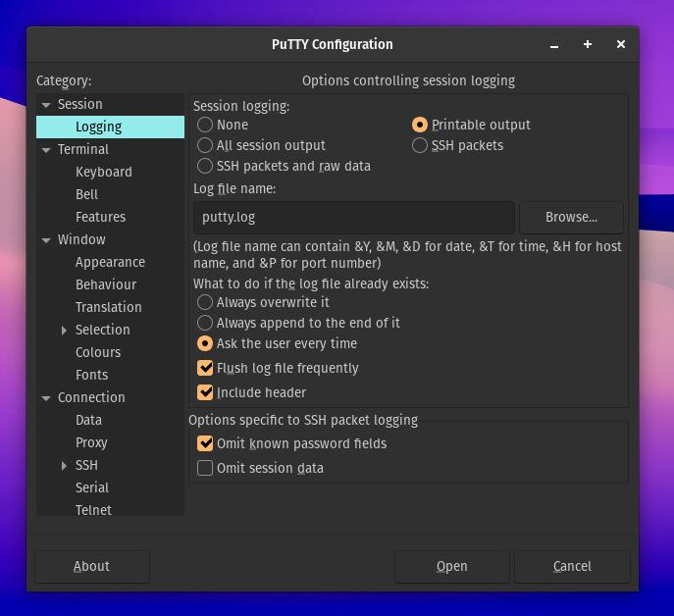Open Appearance settings
The height and width of the screenshot is (616, 674).
[x=110, y=262]
